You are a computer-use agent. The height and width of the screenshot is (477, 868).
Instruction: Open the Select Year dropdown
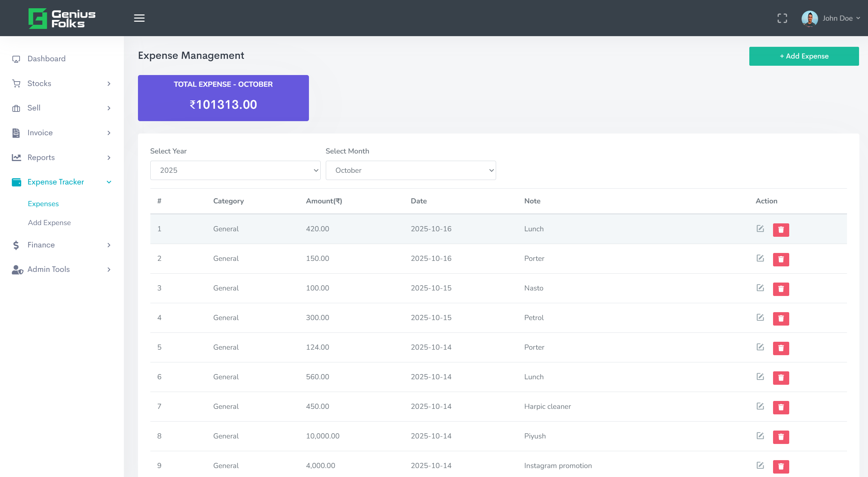[x=235, y=170]
